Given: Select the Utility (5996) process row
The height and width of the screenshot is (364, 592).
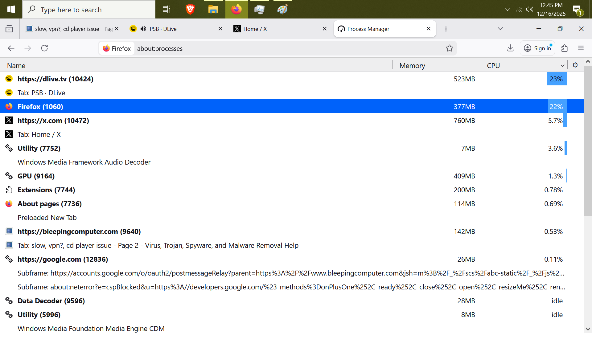Looking at the screenshot, I should (x=292, y=315).
